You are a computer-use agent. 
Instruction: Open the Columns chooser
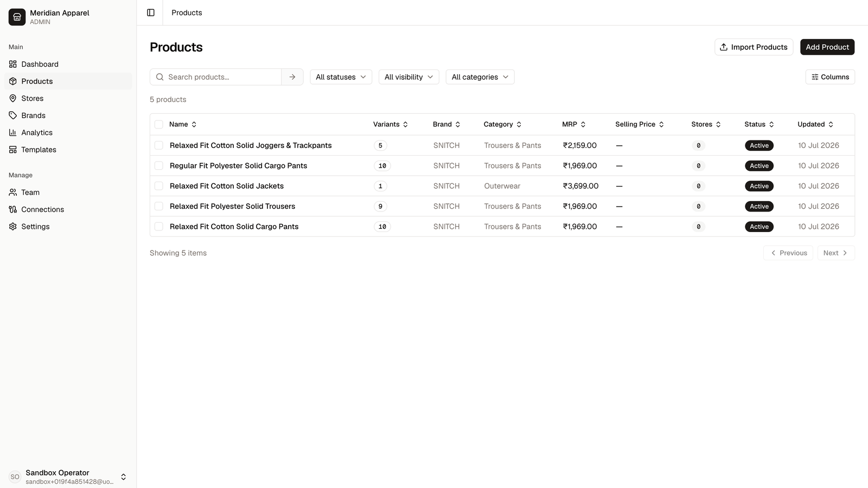pos(830,77)
